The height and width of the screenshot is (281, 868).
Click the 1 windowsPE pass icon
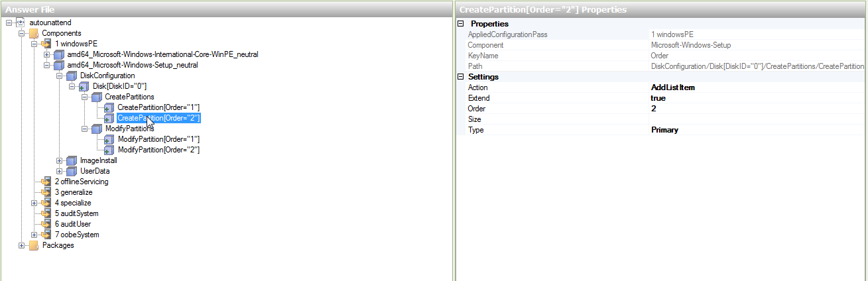click(x=46, y=44)
